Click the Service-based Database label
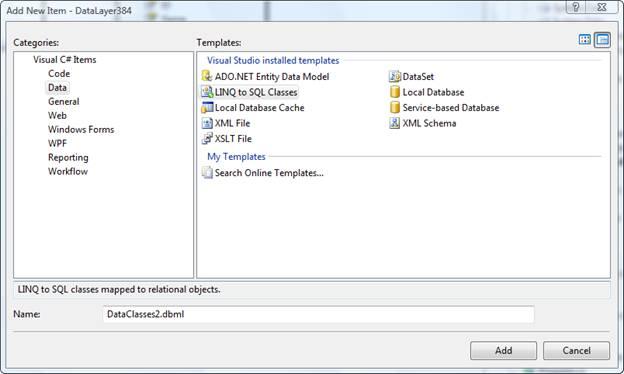 pos(450,107)
